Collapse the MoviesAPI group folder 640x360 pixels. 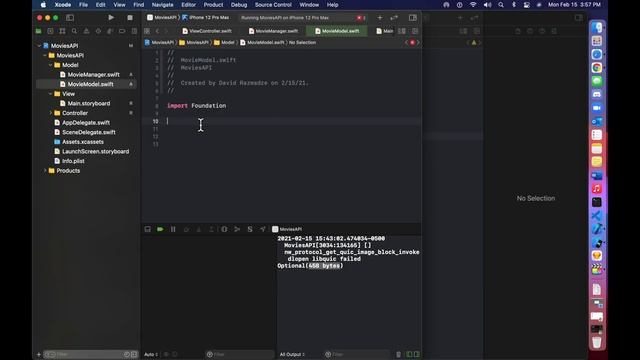click(45, 56)
